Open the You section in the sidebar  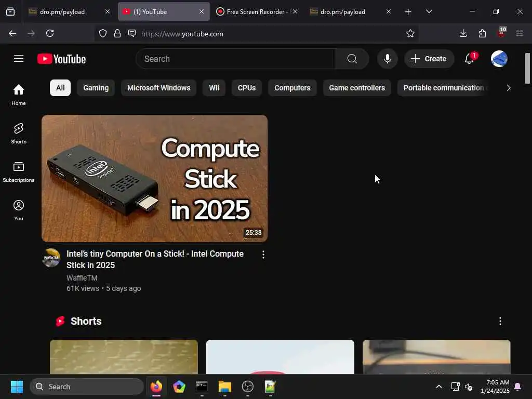click(x=19, y=210)
